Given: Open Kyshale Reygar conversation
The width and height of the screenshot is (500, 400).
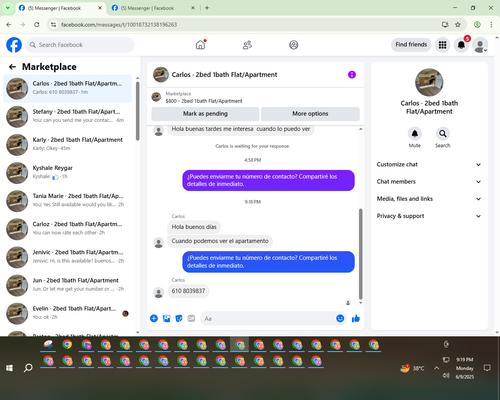Looking at the screenshot, I should (x=67, y=173).
